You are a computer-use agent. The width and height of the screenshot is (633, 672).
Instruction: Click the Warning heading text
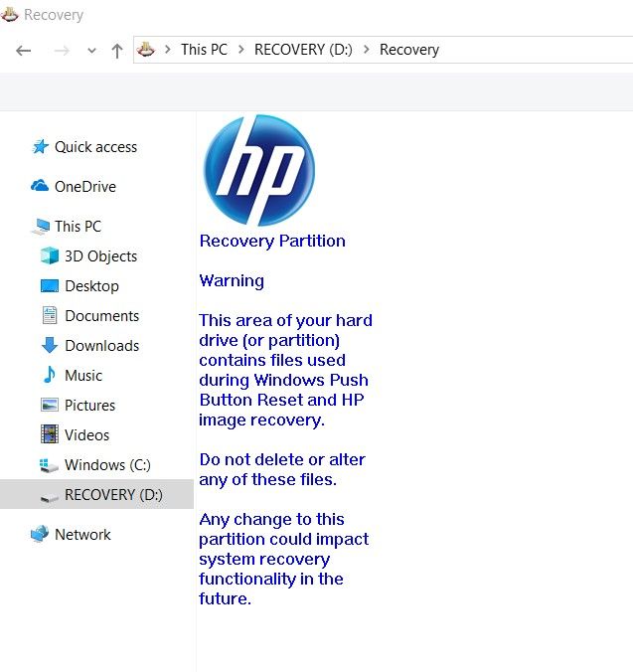pos(232,281)
